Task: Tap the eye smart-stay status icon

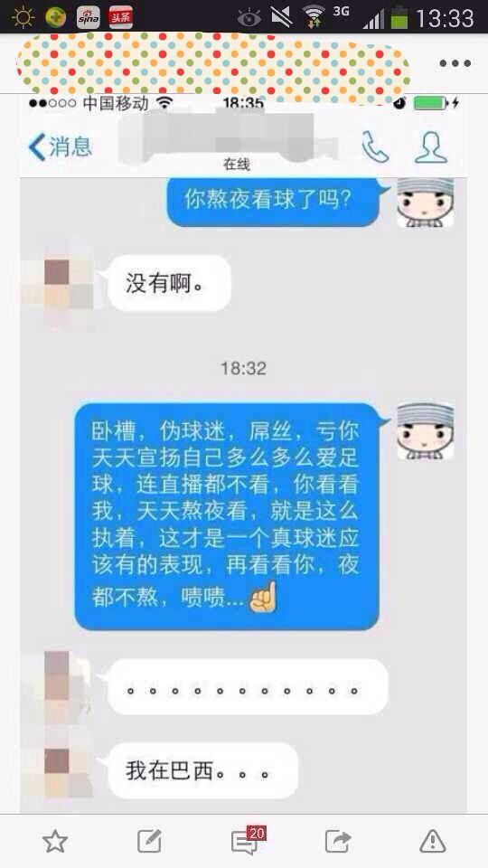Action: 249,18
